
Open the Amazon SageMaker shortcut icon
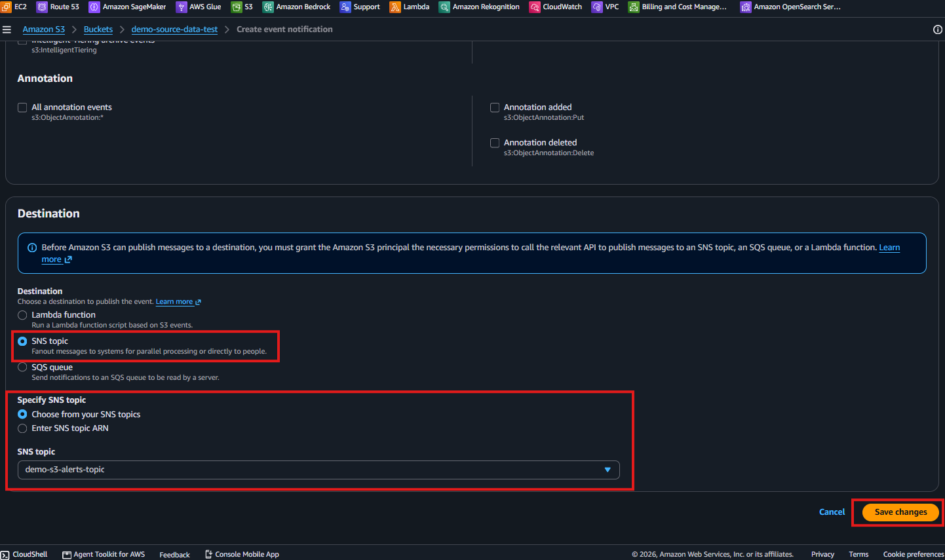[94, 7]
